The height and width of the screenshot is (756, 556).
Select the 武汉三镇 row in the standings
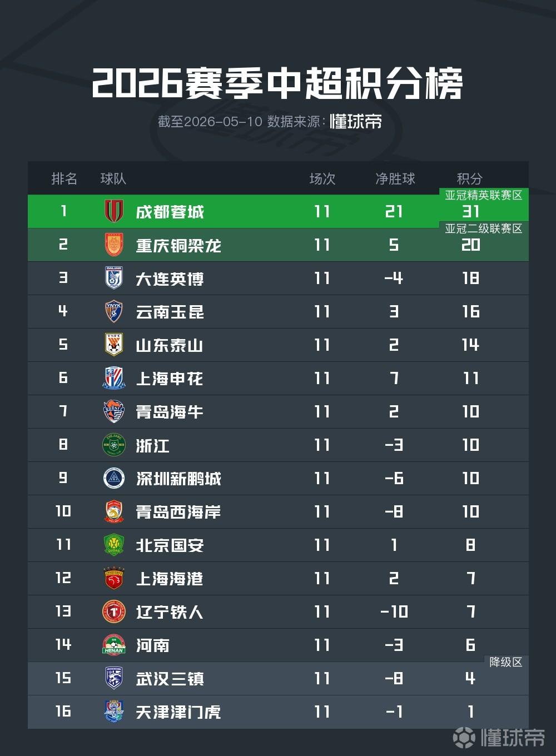(278, 678)
